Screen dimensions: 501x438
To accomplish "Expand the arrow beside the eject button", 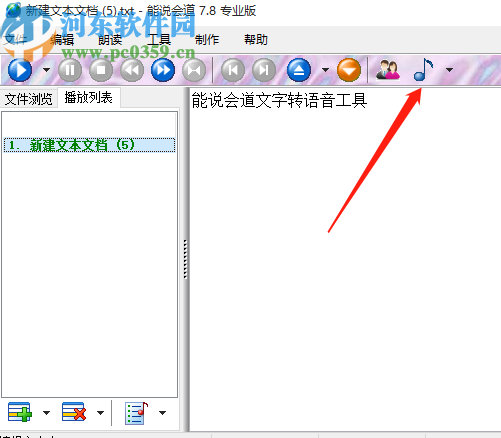I will click(325, 70).
